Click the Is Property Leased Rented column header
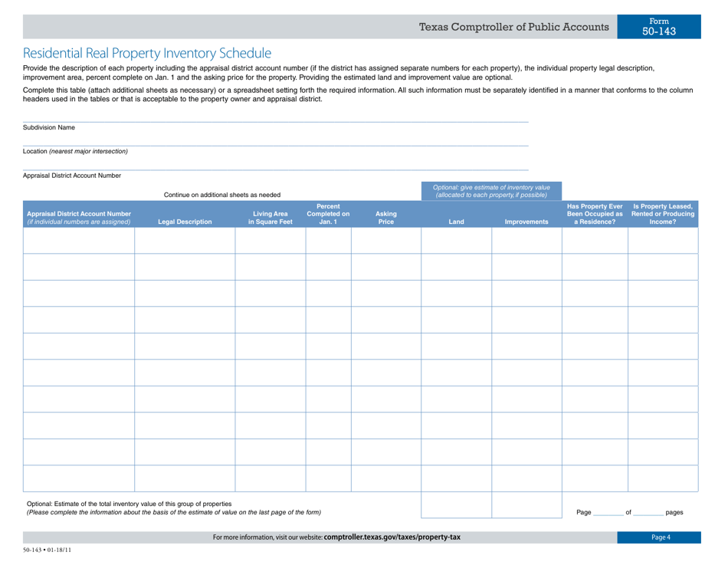This screenshot has height=562, width=728. (662, 213)
